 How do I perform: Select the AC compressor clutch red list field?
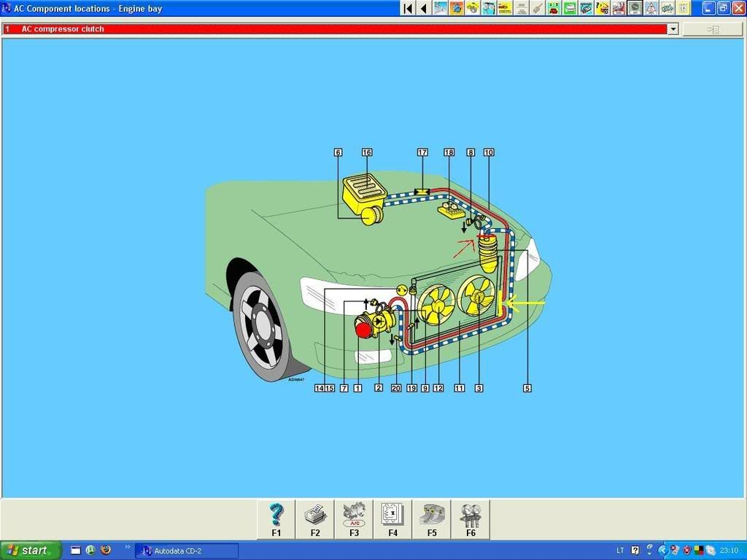tap(336, 29)
